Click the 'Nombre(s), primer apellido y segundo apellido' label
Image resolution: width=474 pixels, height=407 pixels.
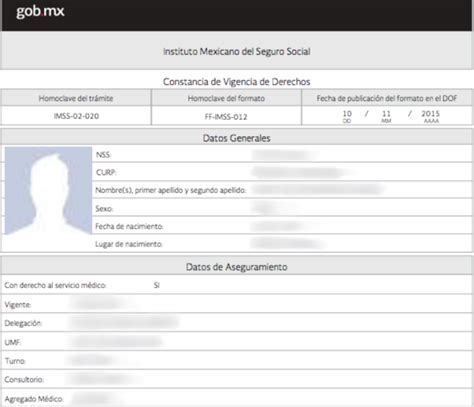click(x=171, y=190)
